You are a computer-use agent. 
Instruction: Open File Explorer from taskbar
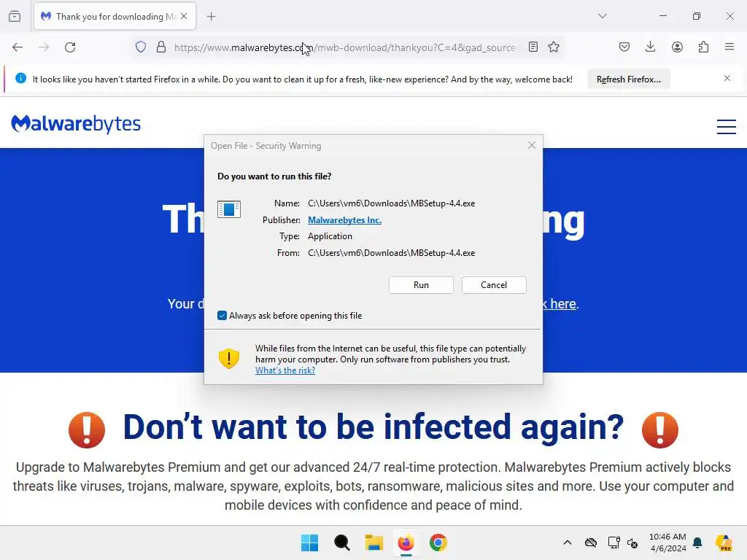[x=374, y=542]
